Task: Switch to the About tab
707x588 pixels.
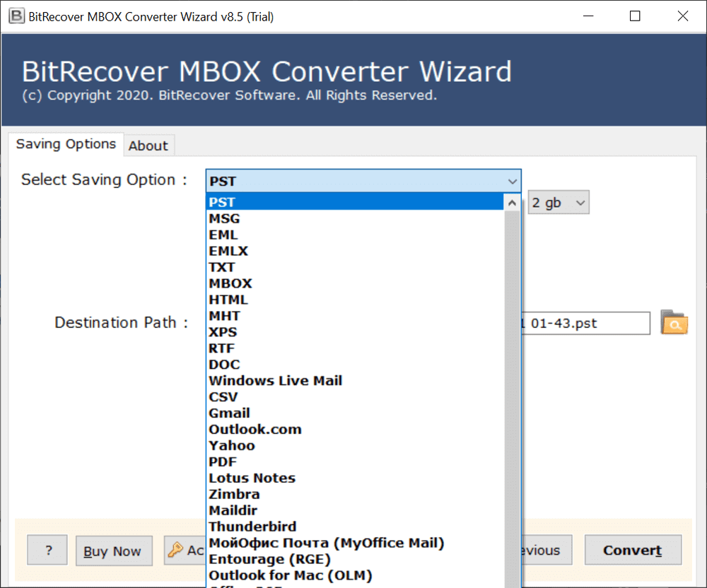Action: (x=148, y=146)
